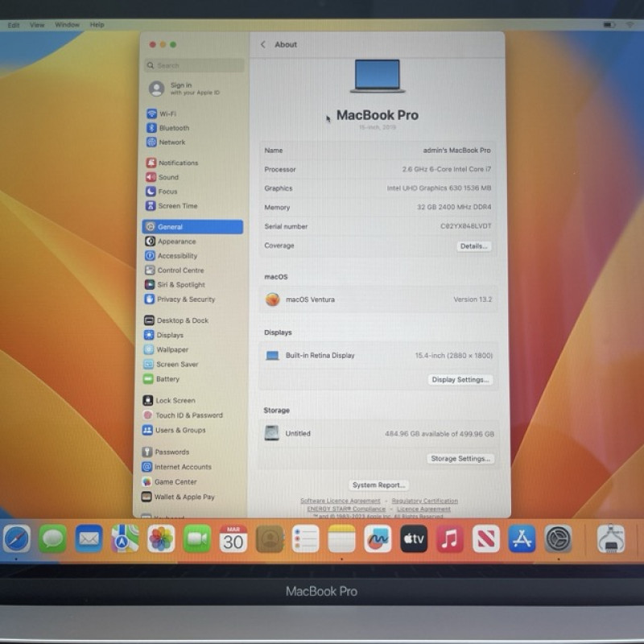Screen dimensions: 644x644
Task: Open Maps from the Dock
Action: (x=125, y=539)
